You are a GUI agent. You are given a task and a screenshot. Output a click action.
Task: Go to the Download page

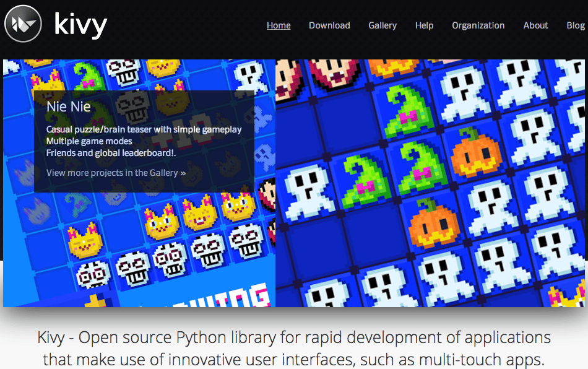pos(329,25)
